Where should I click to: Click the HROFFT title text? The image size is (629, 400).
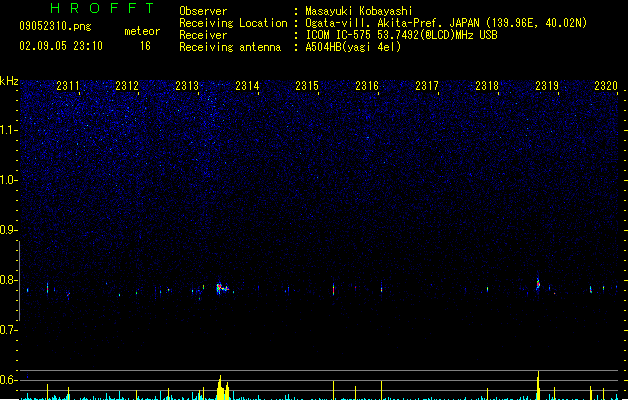(102, 8)
